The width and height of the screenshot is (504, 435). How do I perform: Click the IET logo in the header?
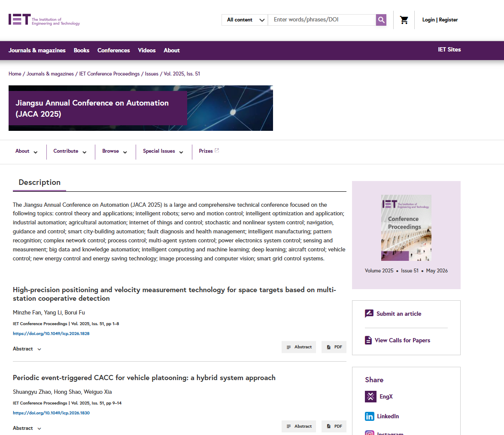(44, 20)
